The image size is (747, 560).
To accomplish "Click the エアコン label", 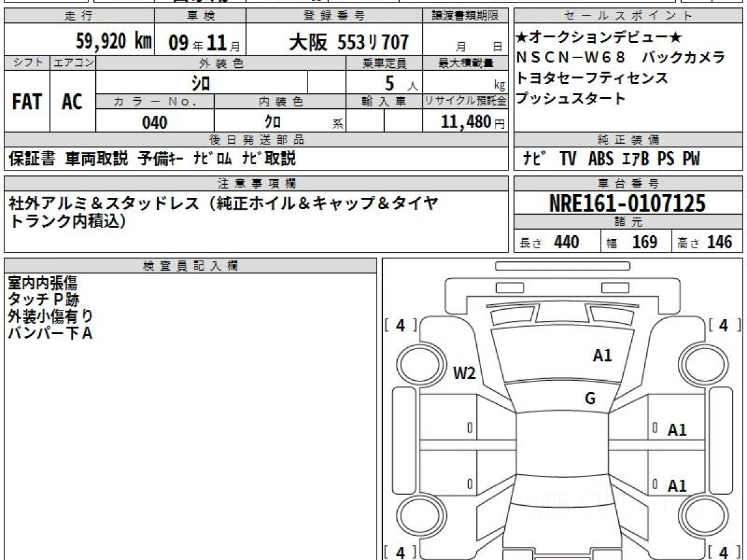I will [73, 63].
